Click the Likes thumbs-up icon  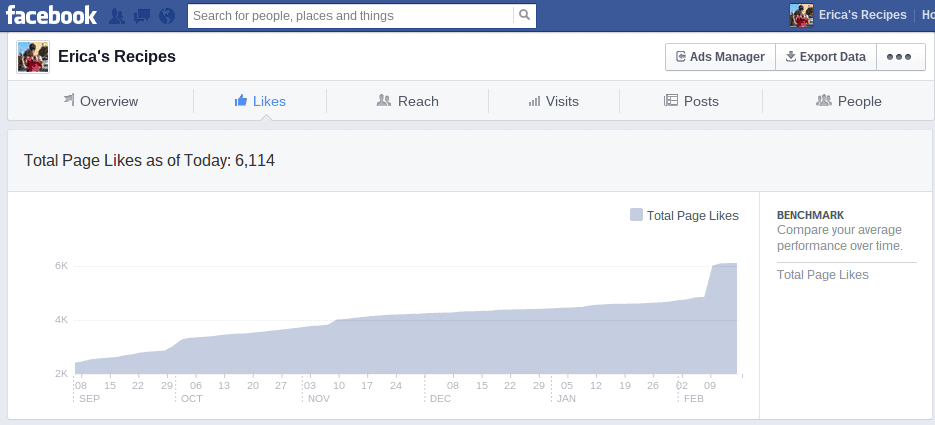click(x=241, y=100)
